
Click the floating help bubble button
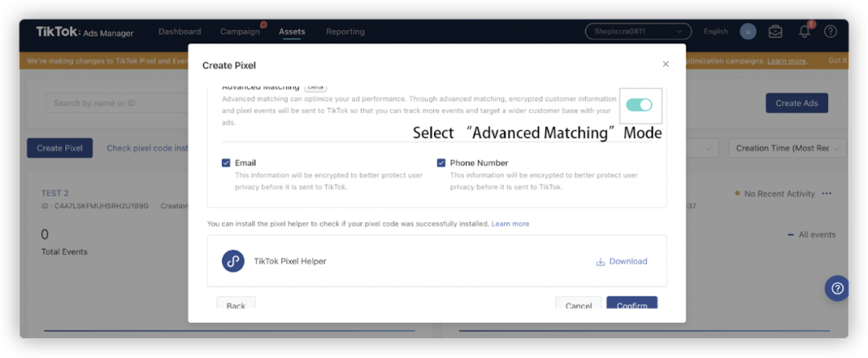(837, 288)
